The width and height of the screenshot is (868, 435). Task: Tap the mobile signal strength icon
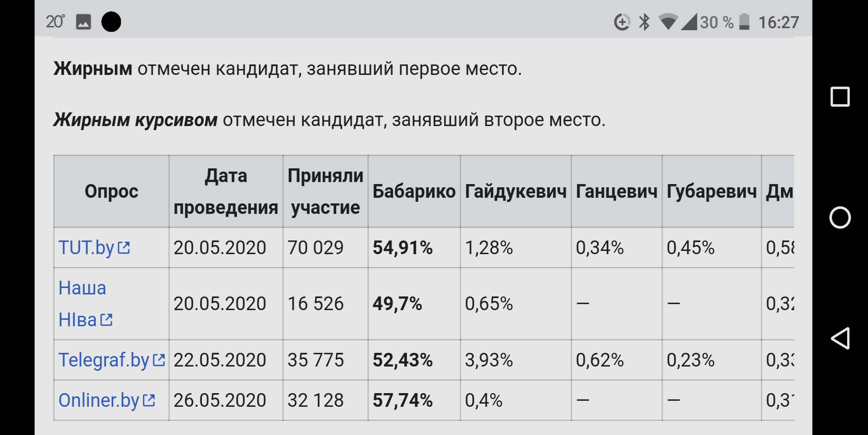[x=689, y=22]
